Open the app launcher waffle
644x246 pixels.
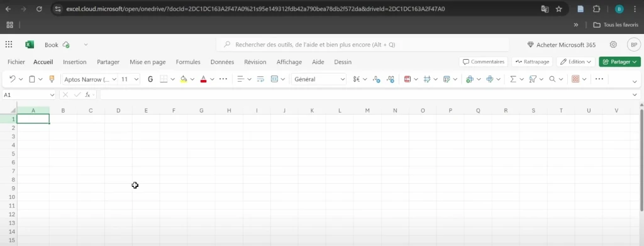click(9, 45)
